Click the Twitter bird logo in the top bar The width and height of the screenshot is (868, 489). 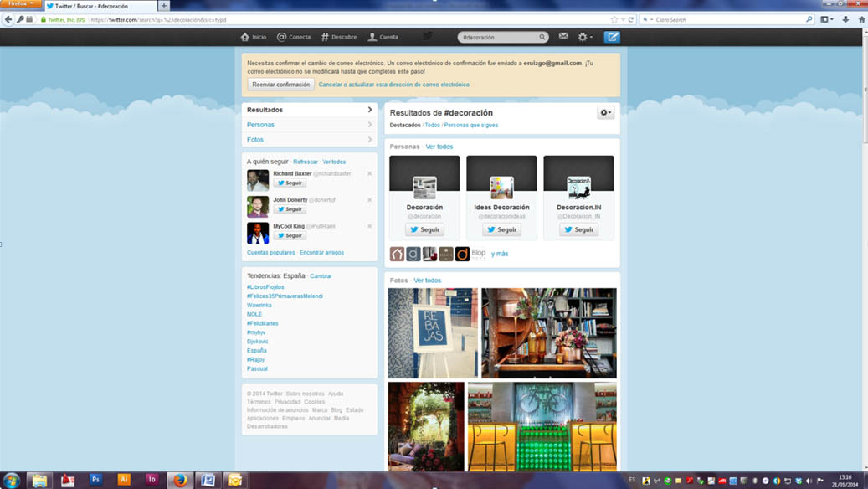[428, 36]
